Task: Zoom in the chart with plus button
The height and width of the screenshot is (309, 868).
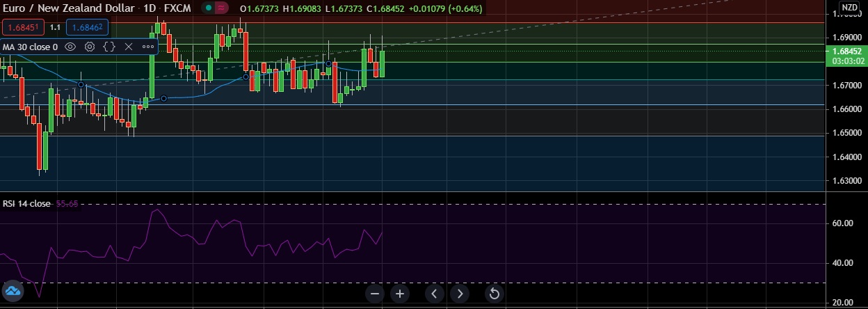Action: [x=400, y=294]
